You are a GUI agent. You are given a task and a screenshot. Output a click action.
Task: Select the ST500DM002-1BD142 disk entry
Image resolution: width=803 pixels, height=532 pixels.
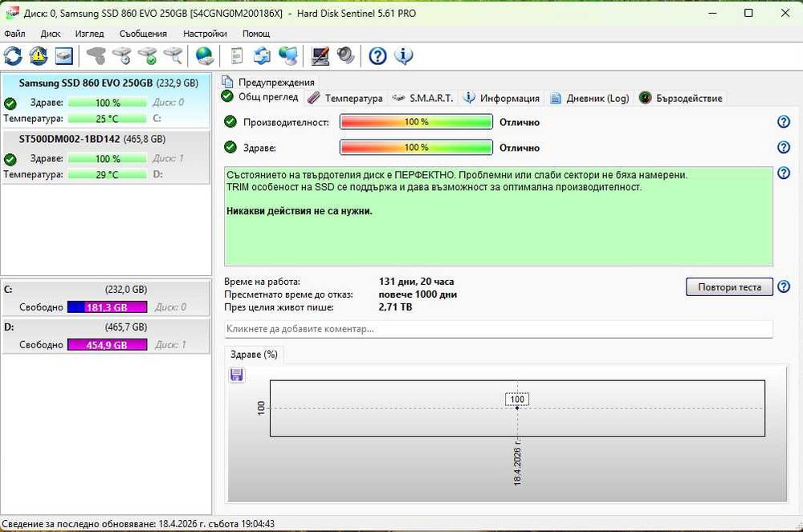105,156
